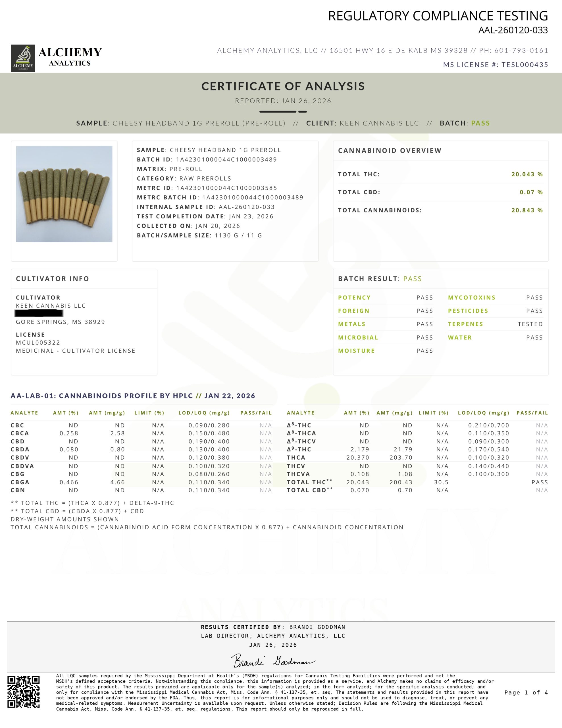Click the MICROBIAL result label
562x728 pixels.
(358, 337)
